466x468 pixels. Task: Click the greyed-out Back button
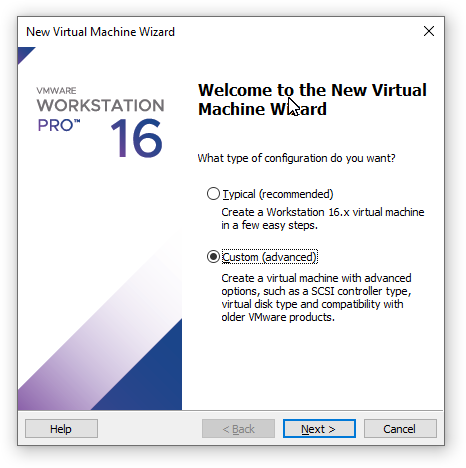238,429
